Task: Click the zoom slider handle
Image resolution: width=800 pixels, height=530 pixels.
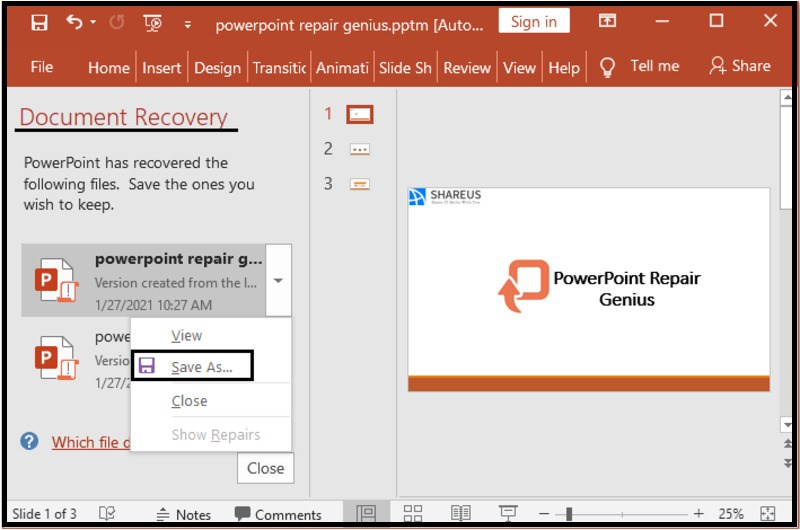Action: pos(568,514)
